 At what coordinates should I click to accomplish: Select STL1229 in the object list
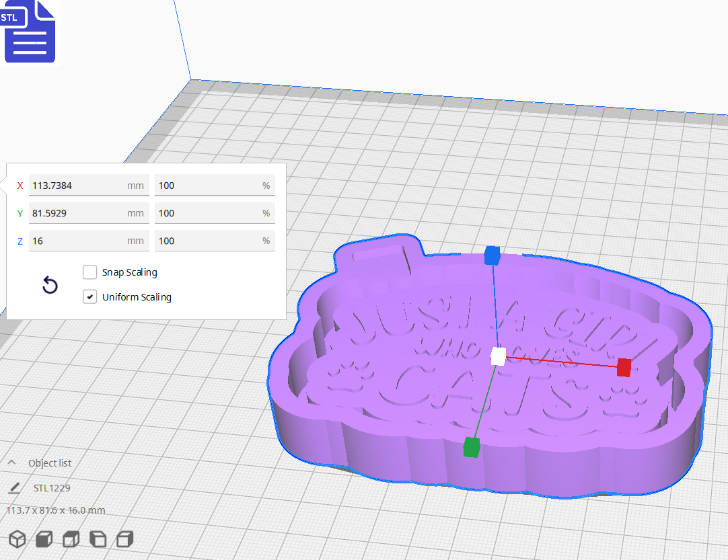click(x=51, y=488)
